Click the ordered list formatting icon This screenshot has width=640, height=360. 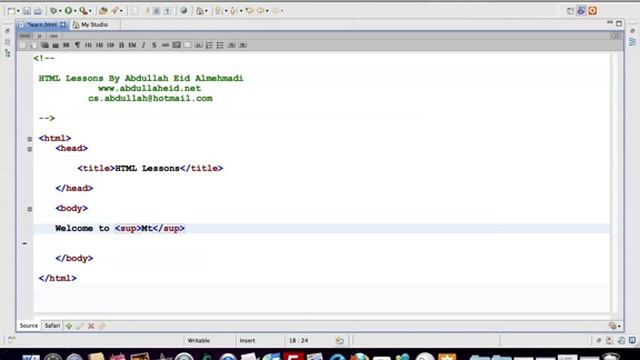209,45
